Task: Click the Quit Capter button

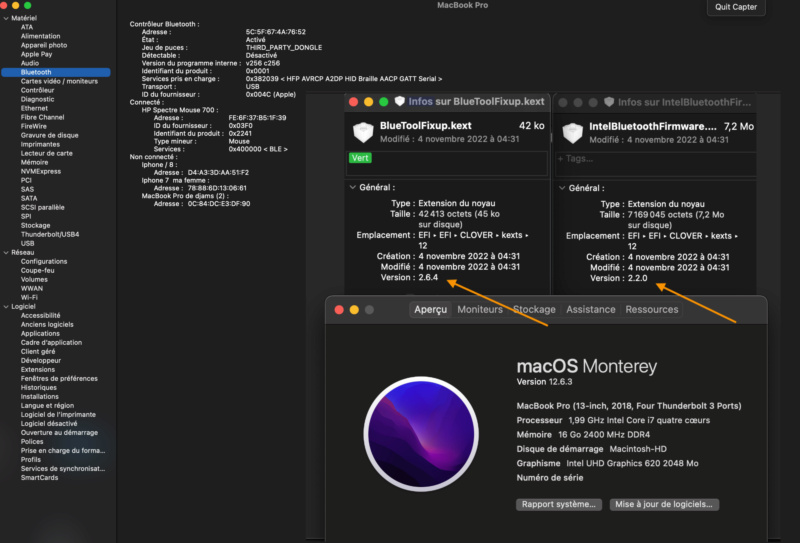Action: point(736,7)
